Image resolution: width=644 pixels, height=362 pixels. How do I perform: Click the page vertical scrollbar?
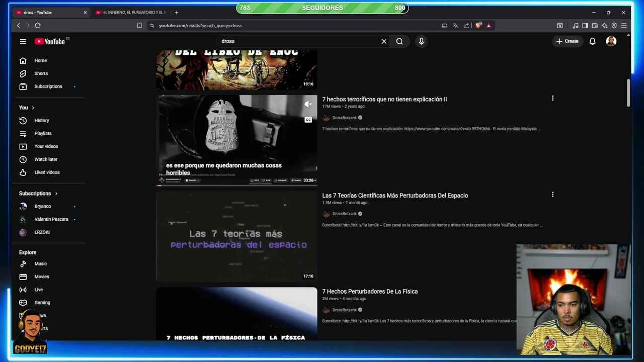pyautogui.click(x=628, y=93)
